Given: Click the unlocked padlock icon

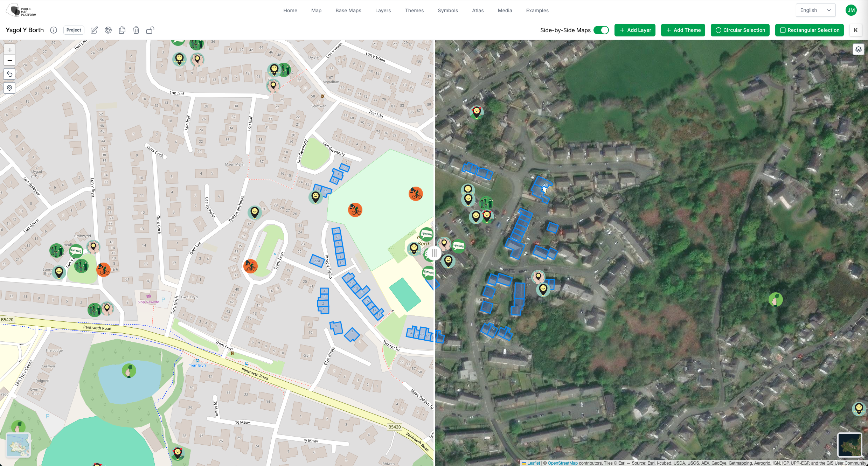Looking at the screenshot, I should point(150,30).
